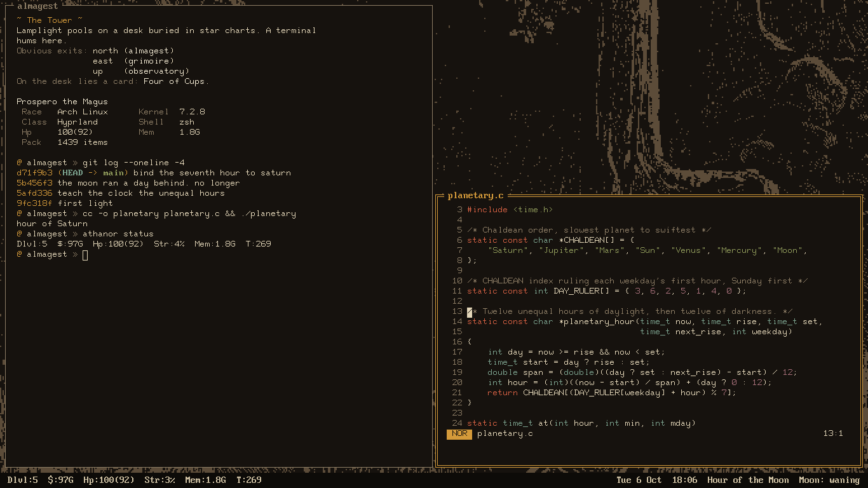Click the Kernel value 7.2.8
868x488 pixels.
point(192,112)
